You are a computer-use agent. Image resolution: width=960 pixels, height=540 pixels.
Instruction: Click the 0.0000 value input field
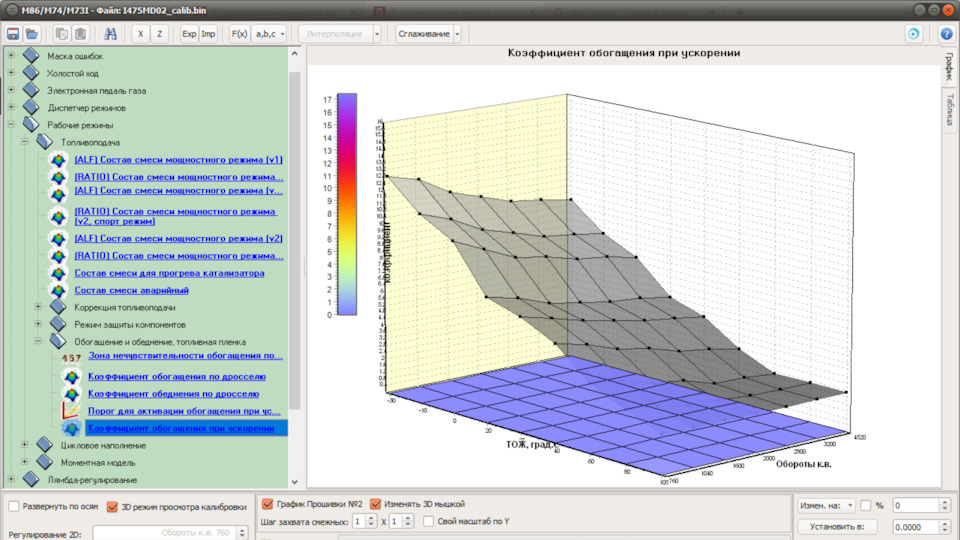(x=916, y=527)
